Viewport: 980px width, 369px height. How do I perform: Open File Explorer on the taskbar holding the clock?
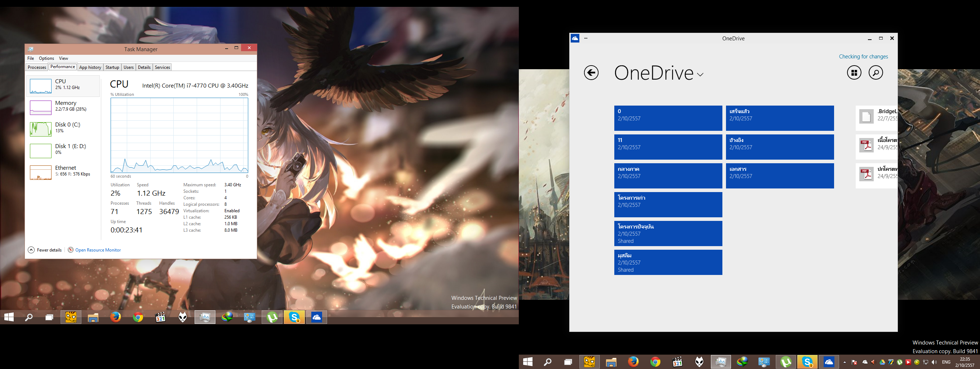pyautogui.click(x=611, y=362)
